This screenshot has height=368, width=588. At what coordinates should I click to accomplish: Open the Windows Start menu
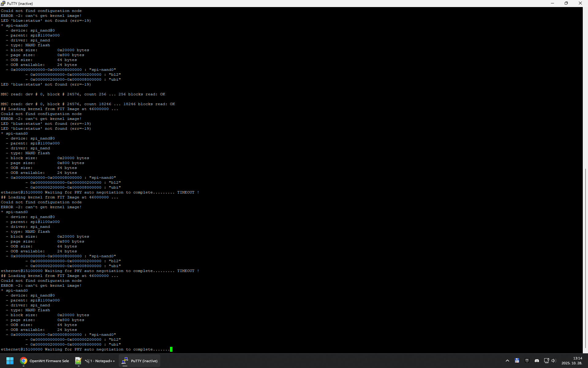pyautogui.click(x=10, y=361)
